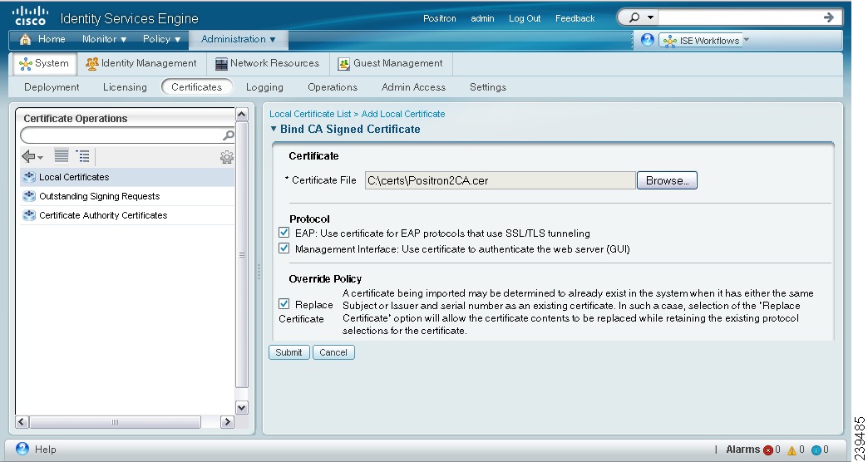868x462 pixels.
Task: Click the Add Local Certificate breadcrumb text
Action: (403, 114)
